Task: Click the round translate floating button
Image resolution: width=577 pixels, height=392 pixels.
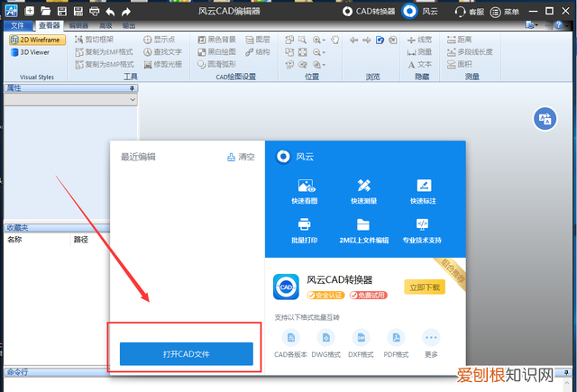Action: (545, 119)
